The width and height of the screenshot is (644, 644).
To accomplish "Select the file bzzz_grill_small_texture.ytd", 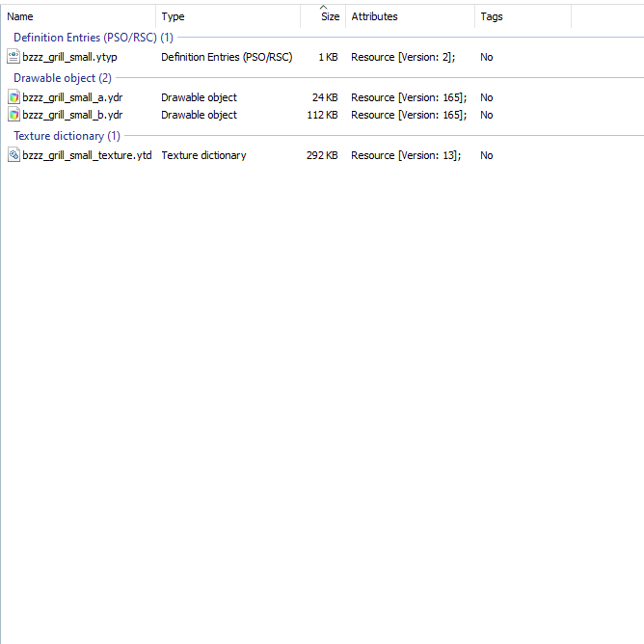I will 87,155.
